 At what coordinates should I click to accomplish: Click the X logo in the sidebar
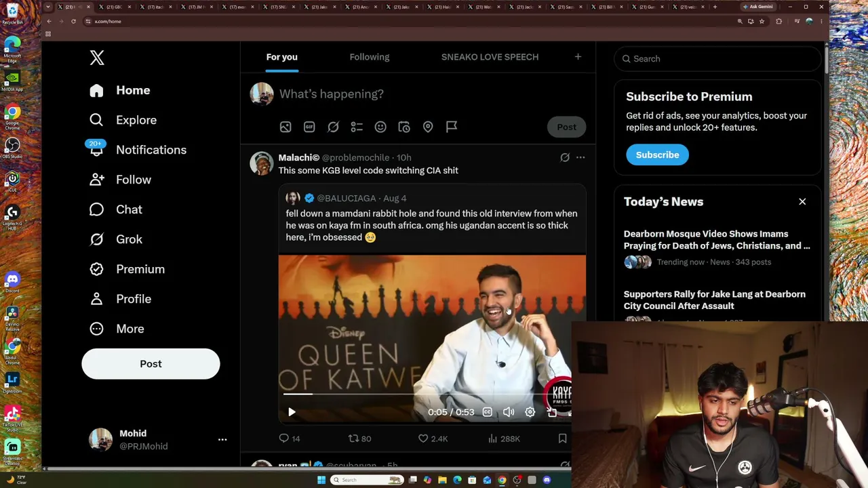tap(97, 58)
